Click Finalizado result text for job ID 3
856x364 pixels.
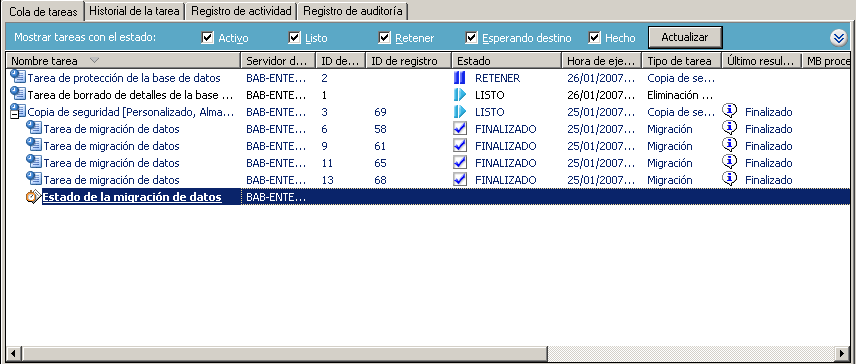point(769,112)
